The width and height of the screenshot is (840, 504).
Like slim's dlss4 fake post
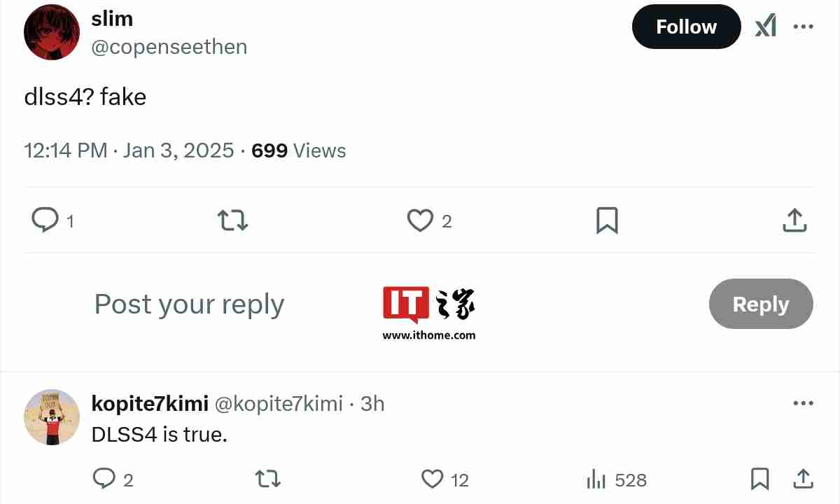[x=421, y=220]
